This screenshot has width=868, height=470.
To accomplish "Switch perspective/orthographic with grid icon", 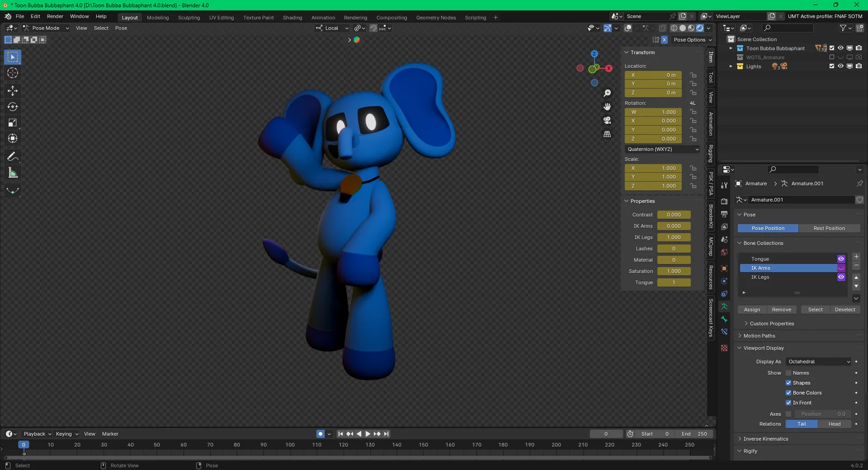I will (607, 134).
